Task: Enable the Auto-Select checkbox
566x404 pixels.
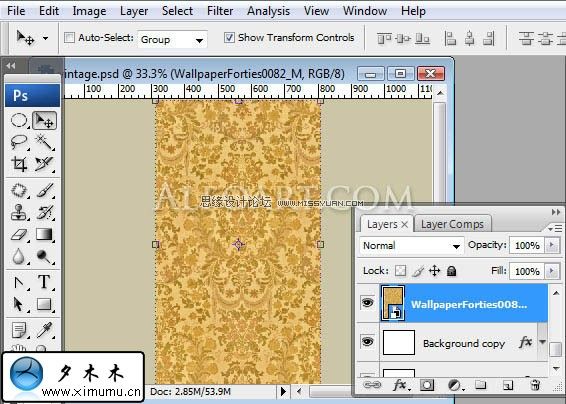Action: [69, 38]
